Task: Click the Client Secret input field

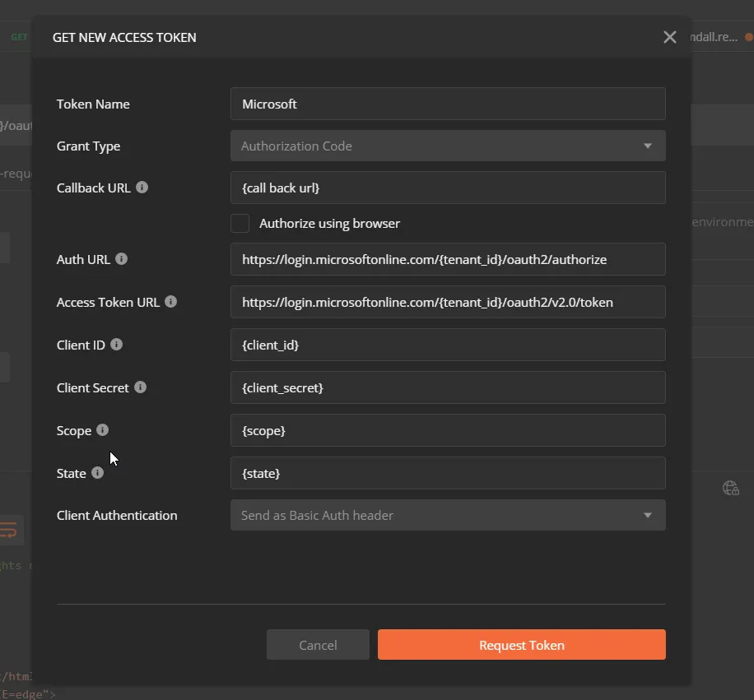Action: [x=448, y=387]
